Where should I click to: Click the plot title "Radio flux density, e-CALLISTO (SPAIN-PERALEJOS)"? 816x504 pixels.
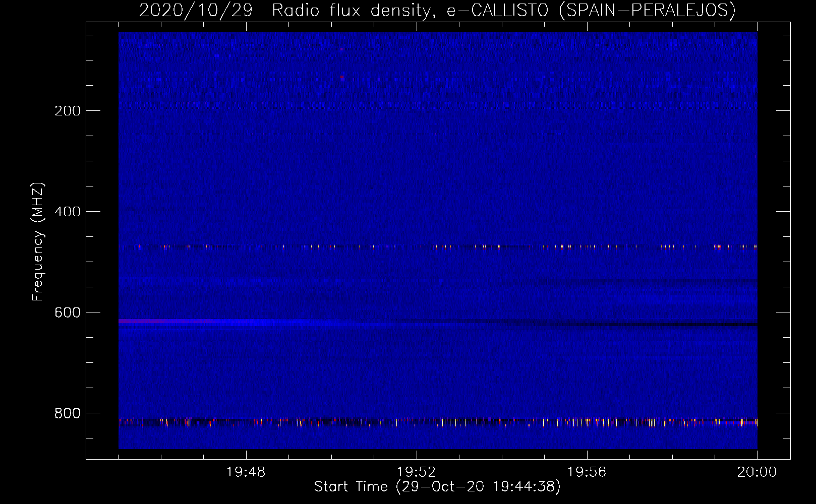coord(504,10)
